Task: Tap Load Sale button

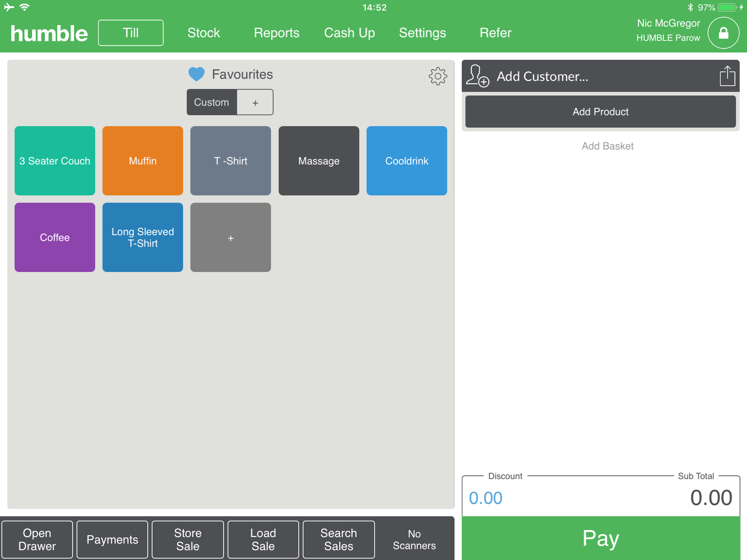Action: pos(263,540)
